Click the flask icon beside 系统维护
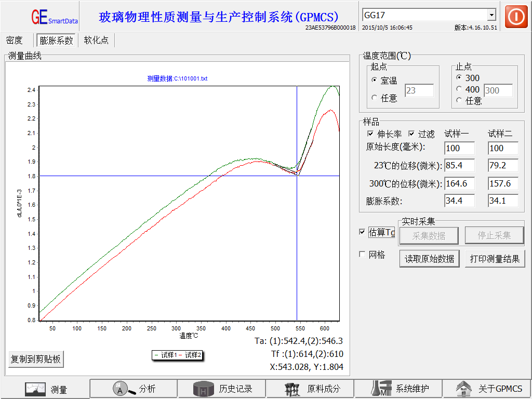The width and height of the screenshot is (532, 399). click(381, 389)
